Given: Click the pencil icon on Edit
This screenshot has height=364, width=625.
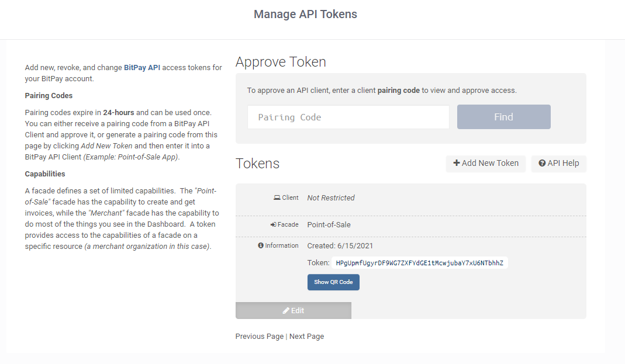Looking at the screenshot, I should click(286, 311).
